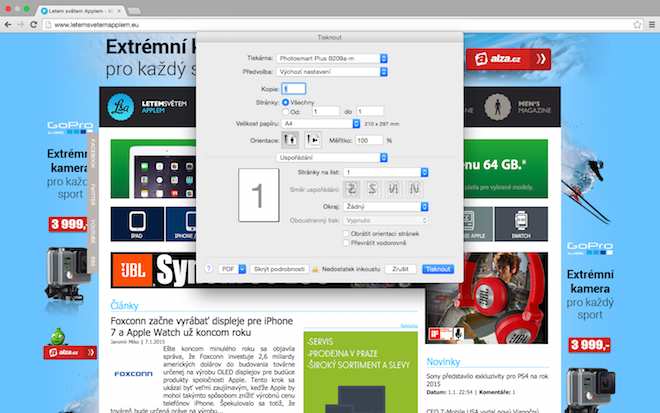Click the Články section heading
Viewport: 660px width, 413px height.
[x=124, y=305]
